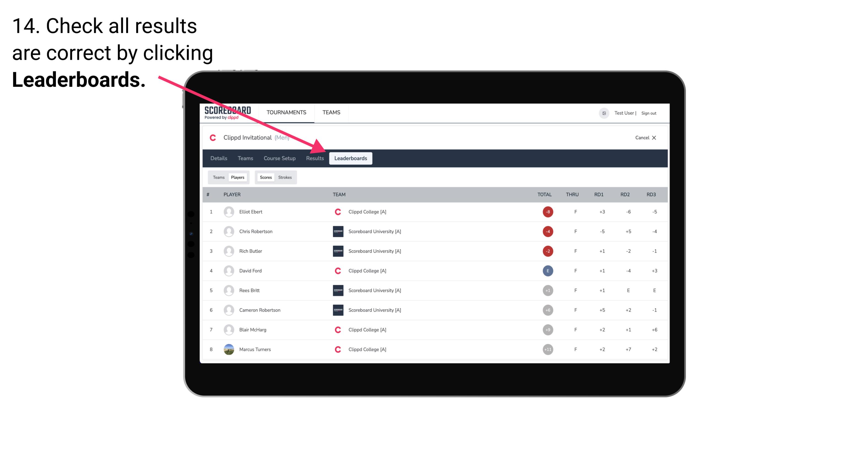Click Marcus Turners profile photo icon
The image size is (868, 467).
click(x=228, y=349)
